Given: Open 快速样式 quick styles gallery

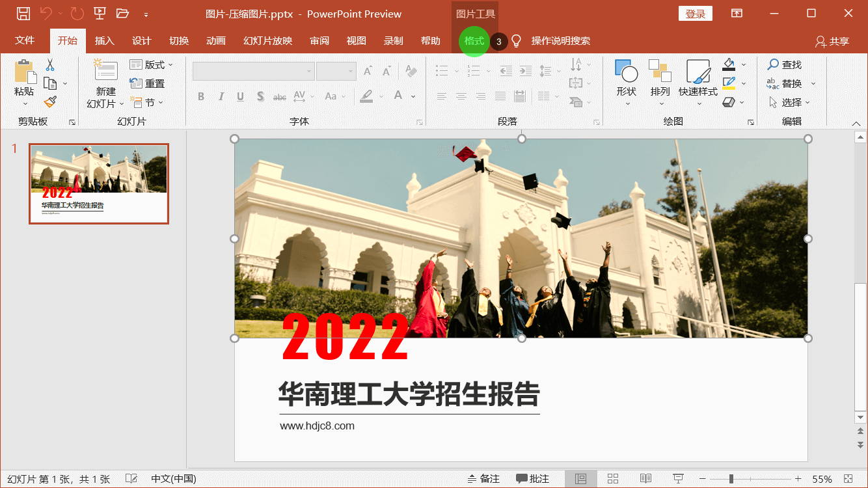Looking at the screenshot, I should [698, 83].
